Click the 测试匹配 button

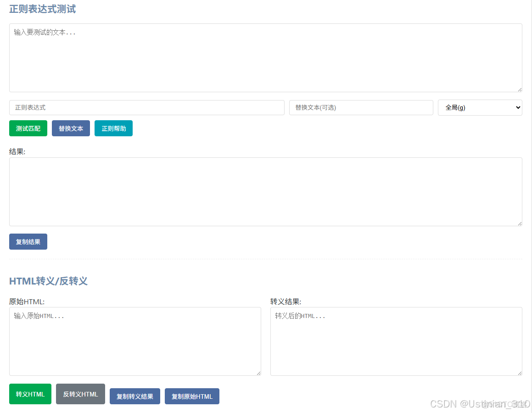[28, 128]
